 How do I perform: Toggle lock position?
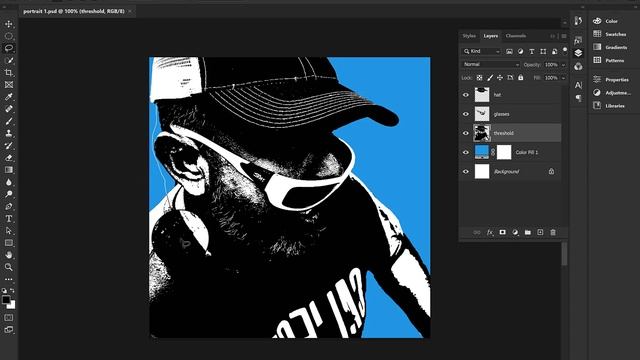click(x=500, y=78)
